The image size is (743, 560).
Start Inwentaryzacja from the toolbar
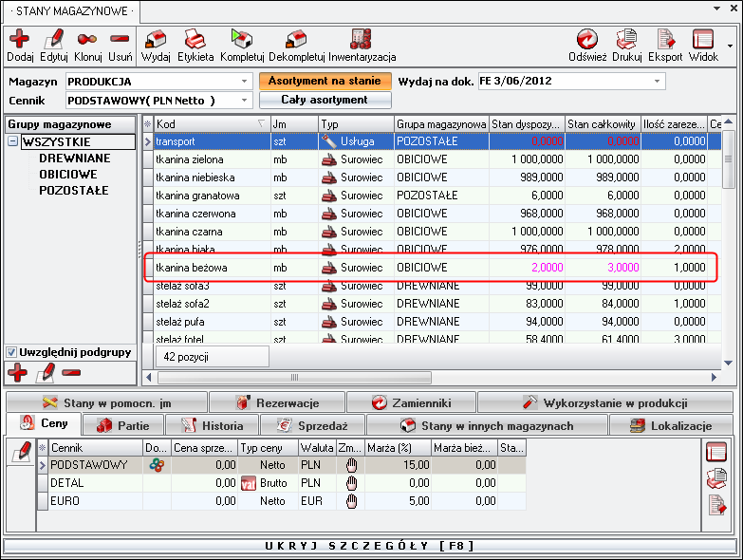click(362, 39)
